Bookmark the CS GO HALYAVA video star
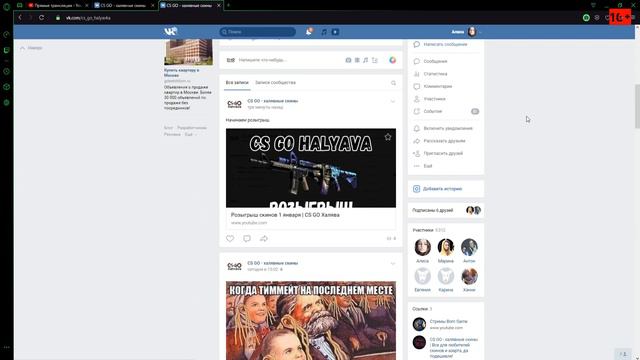 pos(388,137)
